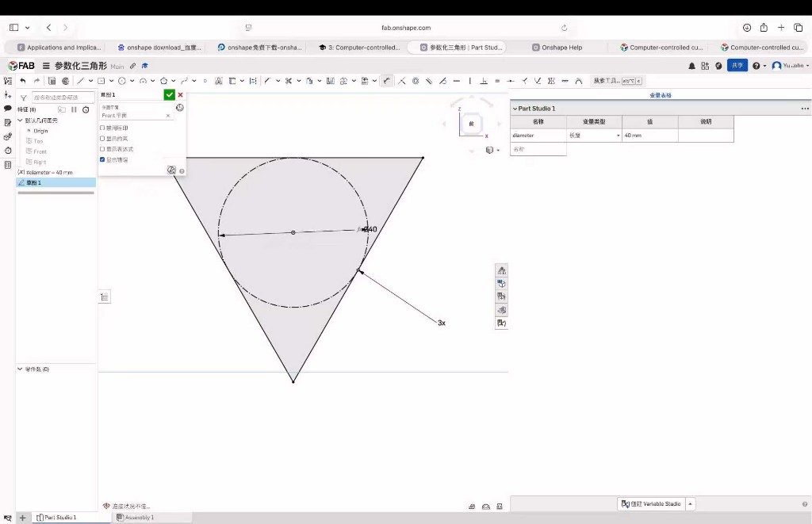This screenshot has height=524, width=812.
Task: Open comments panel in left sidebar
Action: [x=7, y=109]
